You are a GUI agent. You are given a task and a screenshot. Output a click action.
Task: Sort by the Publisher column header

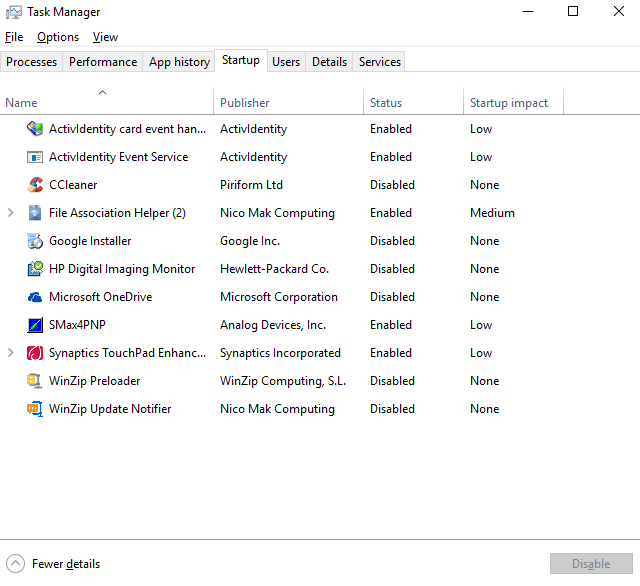288,101
